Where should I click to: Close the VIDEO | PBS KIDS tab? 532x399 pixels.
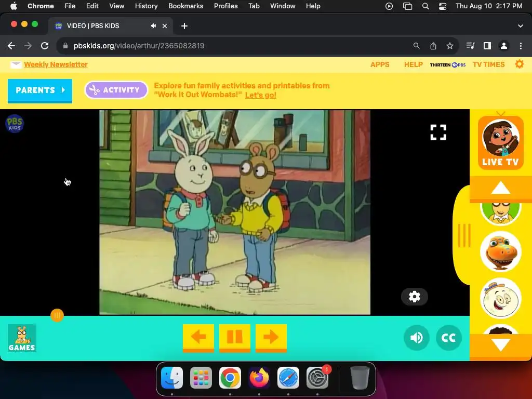(165, 26)
